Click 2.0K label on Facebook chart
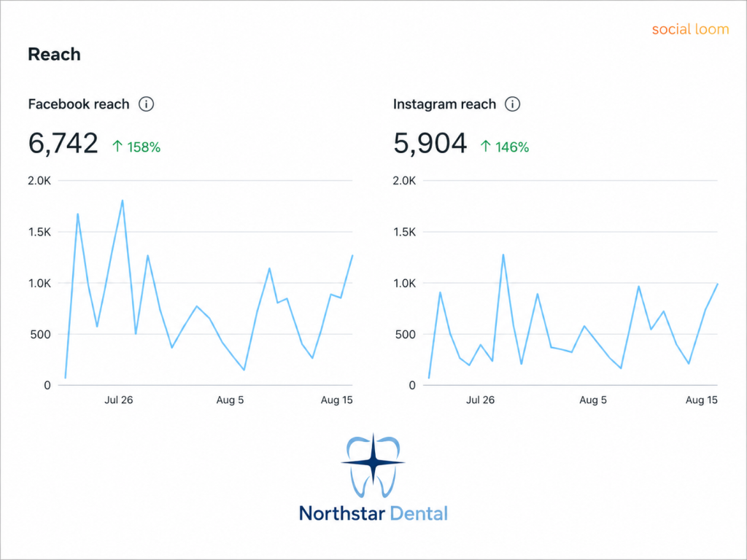Viewport: 747px width, 560px height. pos(39,181)
